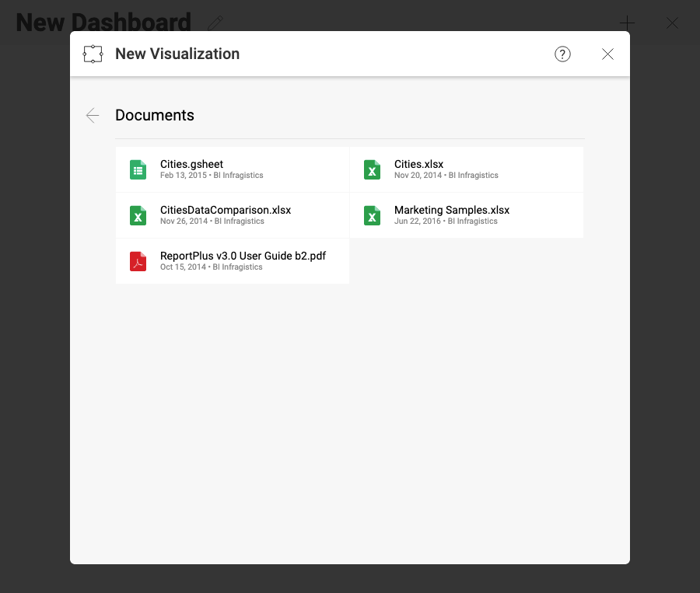The height and width of the screenshot is (593, 700).
Task: Click the Google Sheets icon for Cities.gsheet
Action: click(x=138, y=169)
